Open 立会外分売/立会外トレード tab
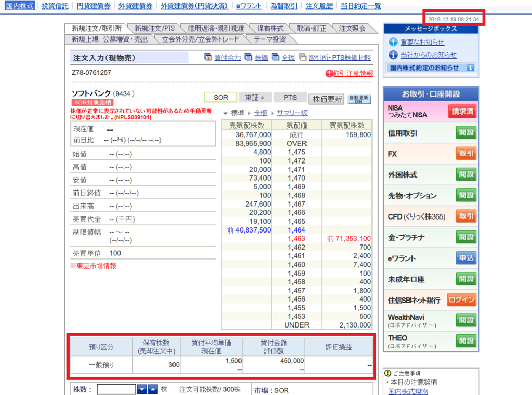This screenshot has width=532, height=395. click(200, 39)
